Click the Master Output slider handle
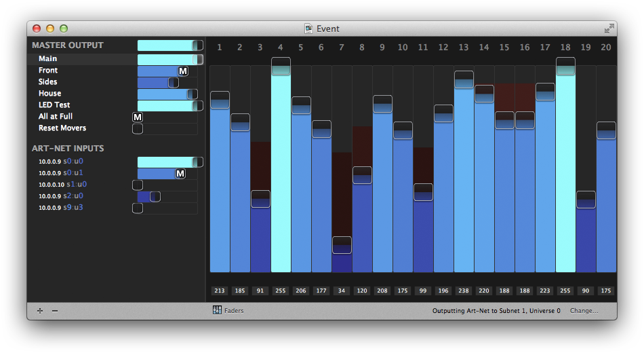Screen dimensions: 644x353 tap(197, 45)
